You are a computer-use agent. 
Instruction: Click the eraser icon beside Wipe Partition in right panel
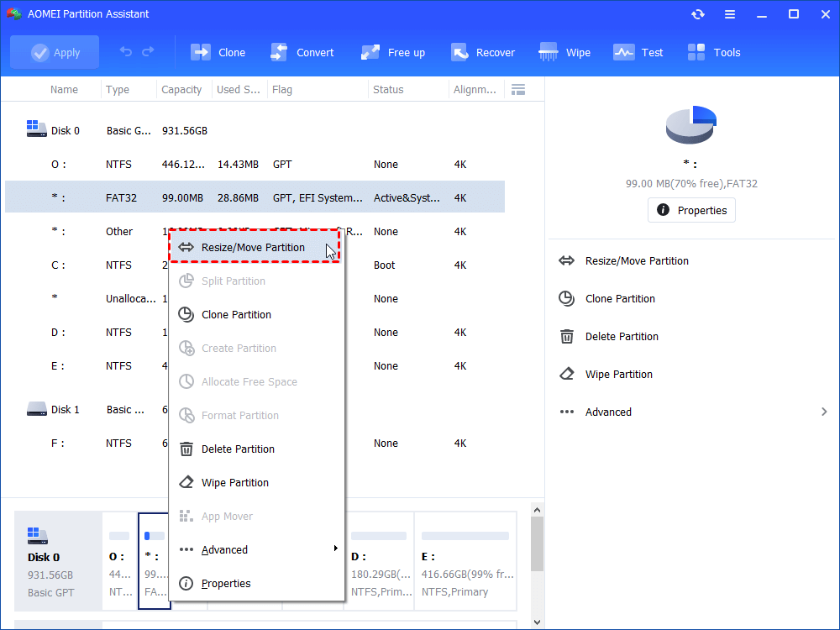(567, 374)
